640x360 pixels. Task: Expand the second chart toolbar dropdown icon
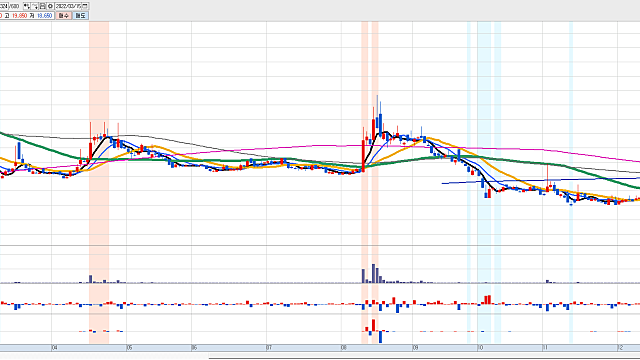pos(35,6)
